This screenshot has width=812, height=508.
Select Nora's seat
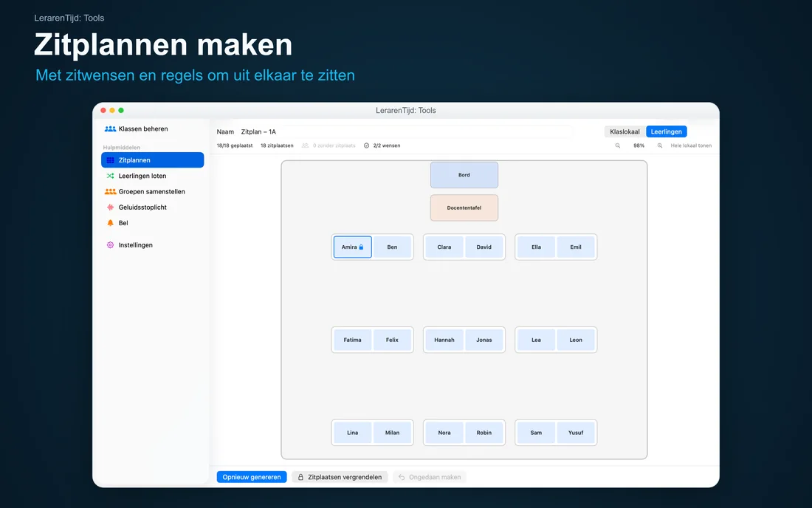point(444,433)
